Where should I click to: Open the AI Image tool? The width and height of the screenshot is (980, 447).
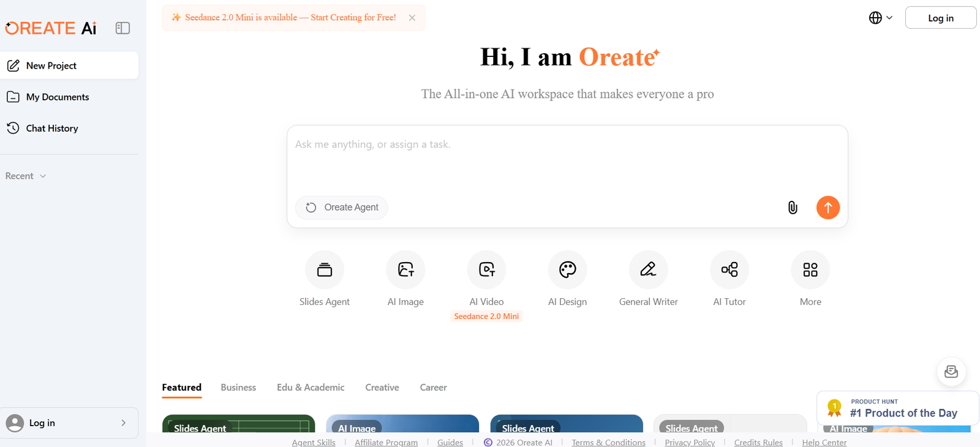[x=405, y=279]
